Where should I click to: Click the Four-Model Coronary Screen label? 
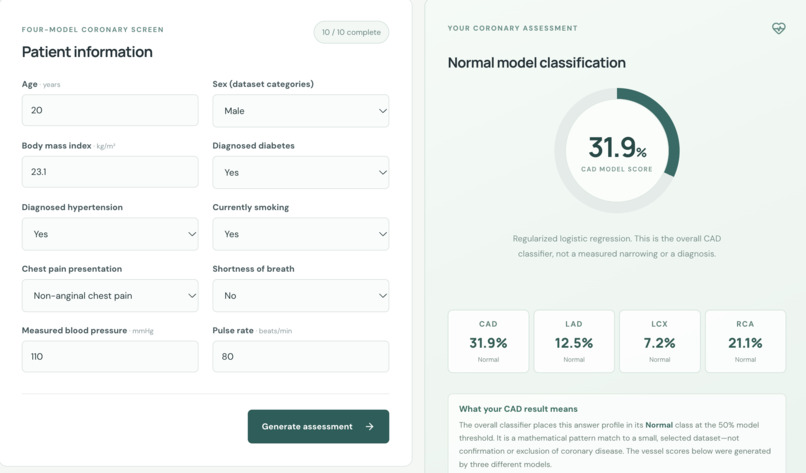tap(93, 30)
